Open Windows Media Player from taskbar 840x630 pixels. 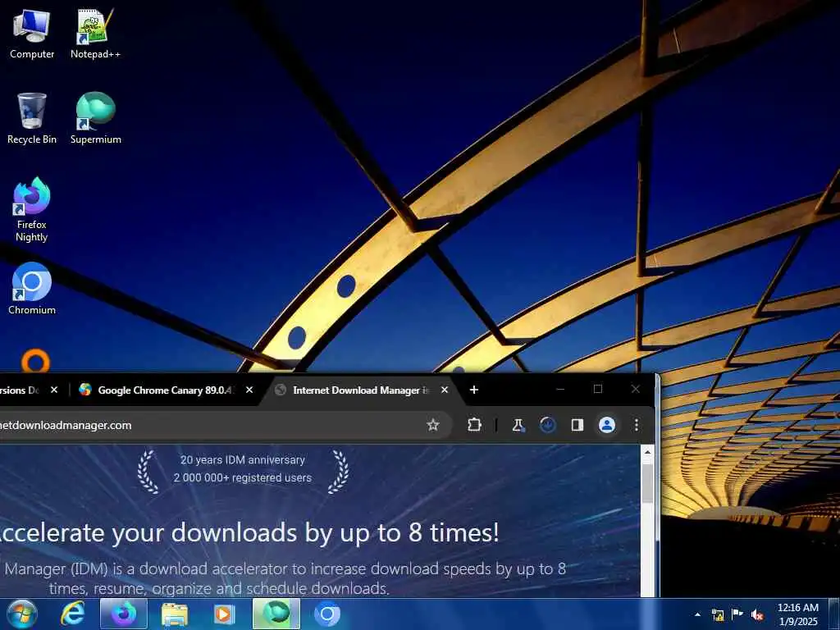225,614
